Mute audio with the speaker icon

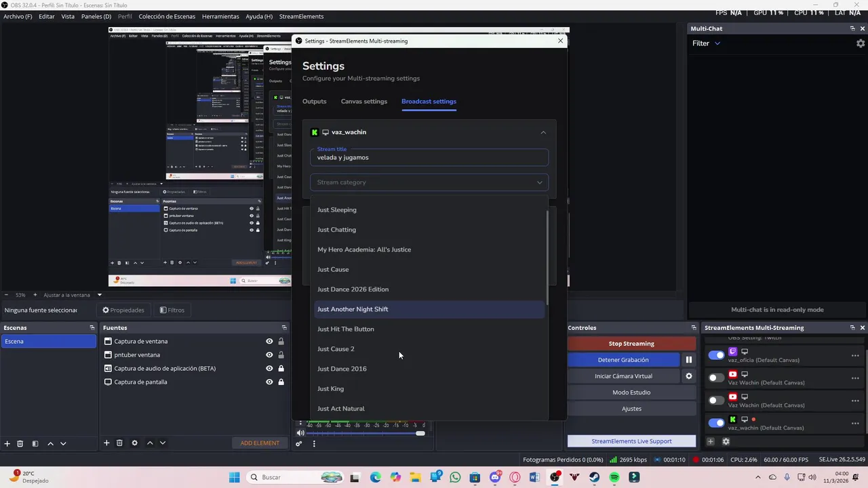pos(300,433)
